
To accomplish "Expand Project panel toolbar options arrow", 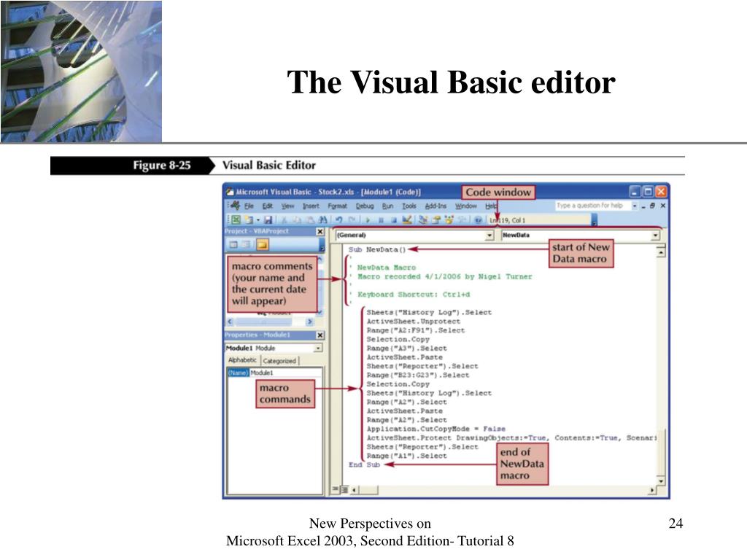I will (x=322, y=245).
